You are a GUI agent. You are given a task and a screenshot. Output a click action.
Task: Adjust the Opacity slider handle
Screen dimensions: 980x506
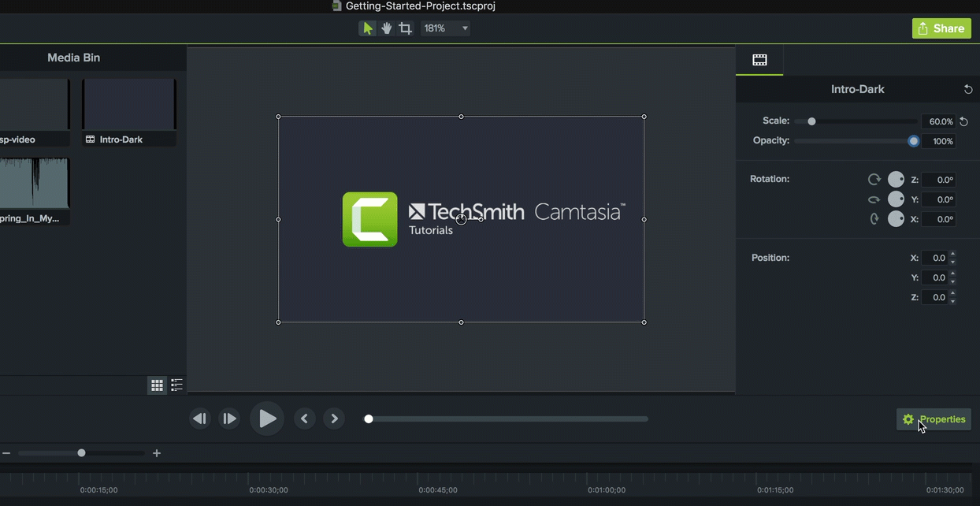click(x=913, y=141)
